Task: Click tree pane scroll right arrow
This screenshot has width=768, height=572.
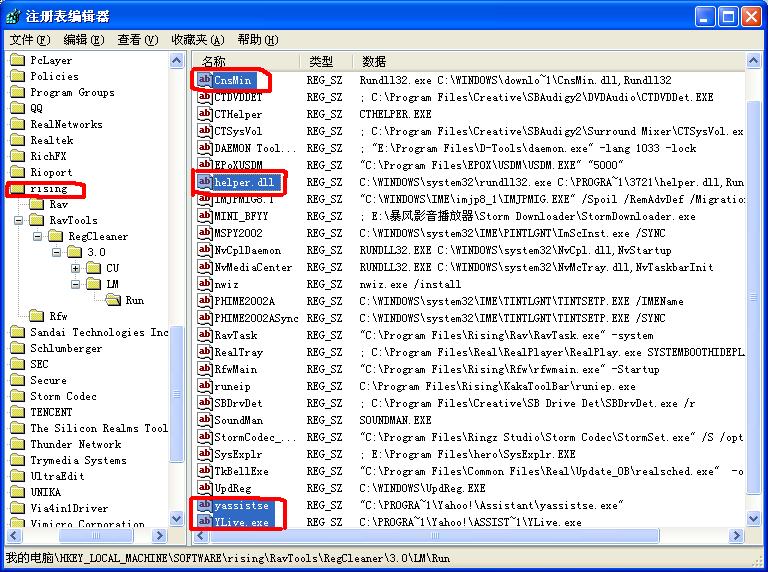Action: tap(159, 535)
